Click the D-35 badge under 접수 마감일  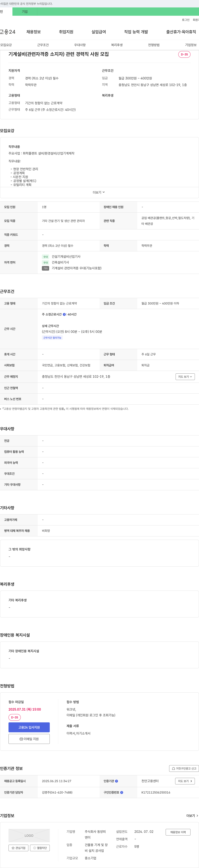[x=15, y=718]
